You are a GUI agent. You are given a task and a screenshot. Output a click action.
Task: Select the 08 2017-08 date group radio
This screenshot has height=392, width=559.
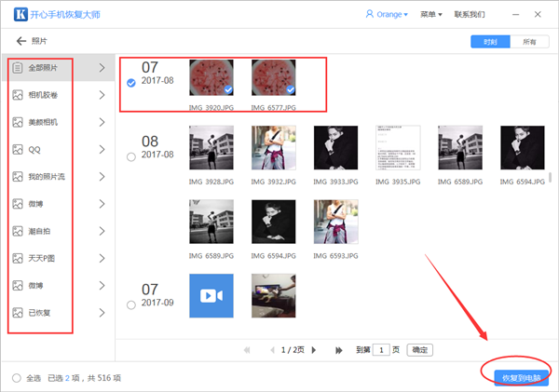point(131,157)
